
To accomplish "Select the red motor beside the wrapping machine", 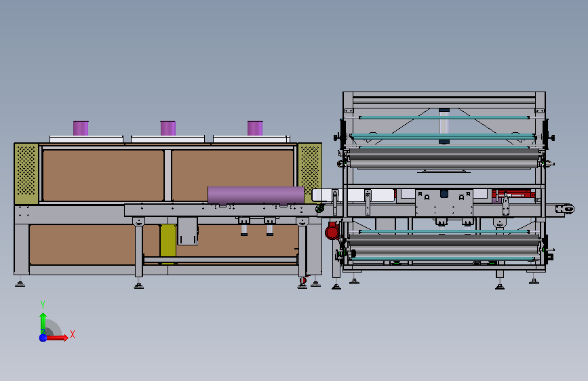I will click(x=332, y=231).
